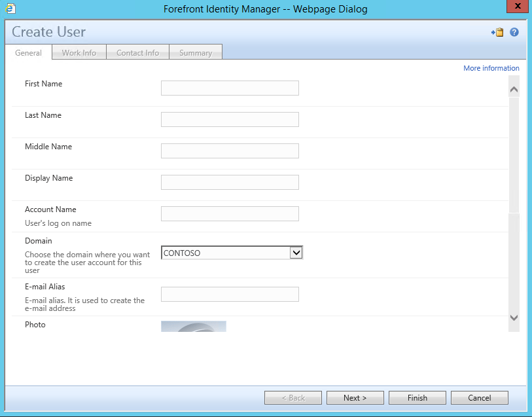
Task: Click the Account Name input field
Action: coord(230,214)
